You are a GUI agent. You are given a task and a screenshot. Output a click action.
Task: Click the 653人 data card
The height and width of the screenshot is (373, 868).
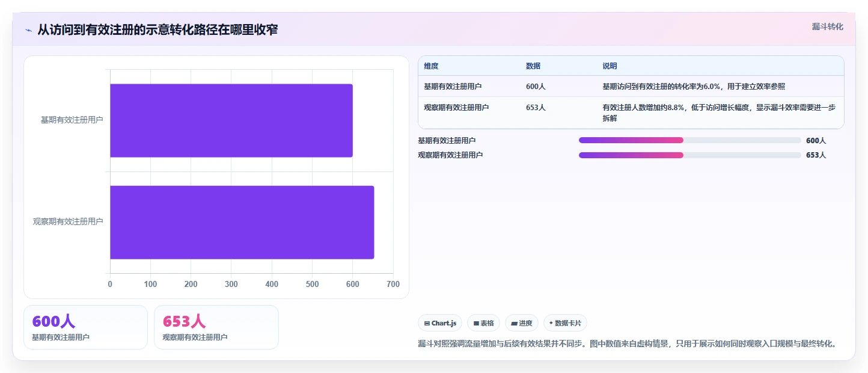(216, 327)
